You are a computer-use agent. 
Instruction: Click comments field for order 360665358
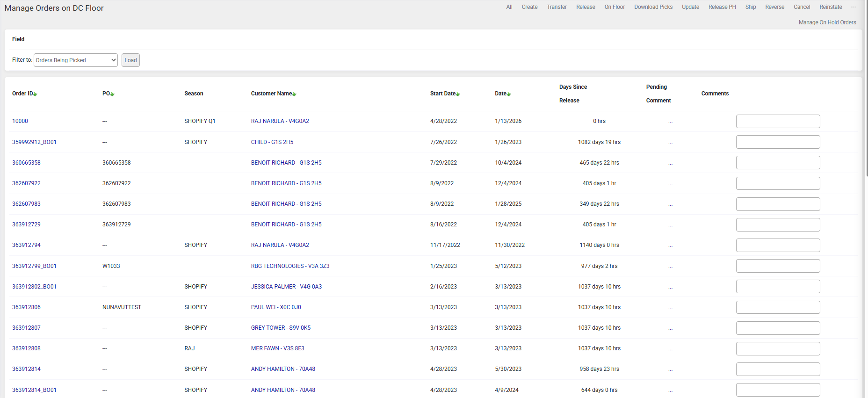[x=778, y=163]
